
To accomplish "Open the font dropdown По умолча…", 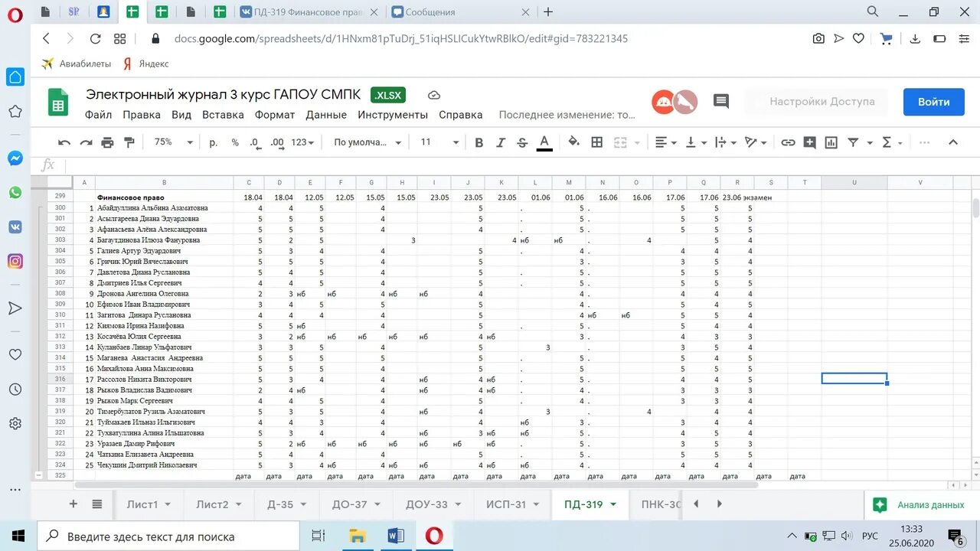I will (x=367, y=142).
